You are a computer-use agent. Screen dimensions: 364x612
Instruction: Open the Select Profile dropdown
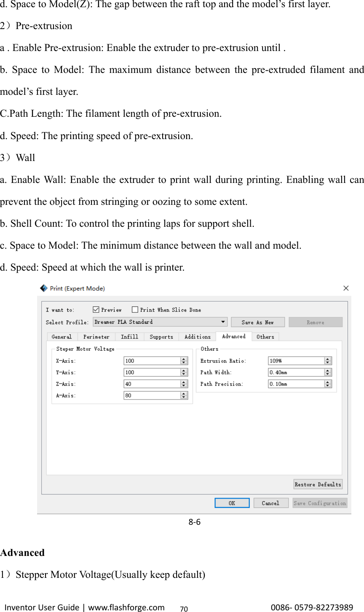pos(160,322)
